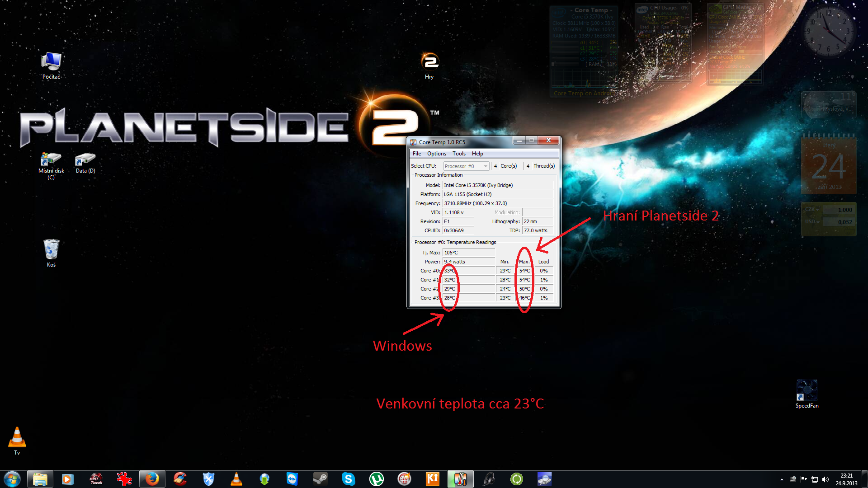The width and height of the screenshot is (868, 488).
Task: Open the Data (D) drive shortcut
Action: click(x=85, y=163)
